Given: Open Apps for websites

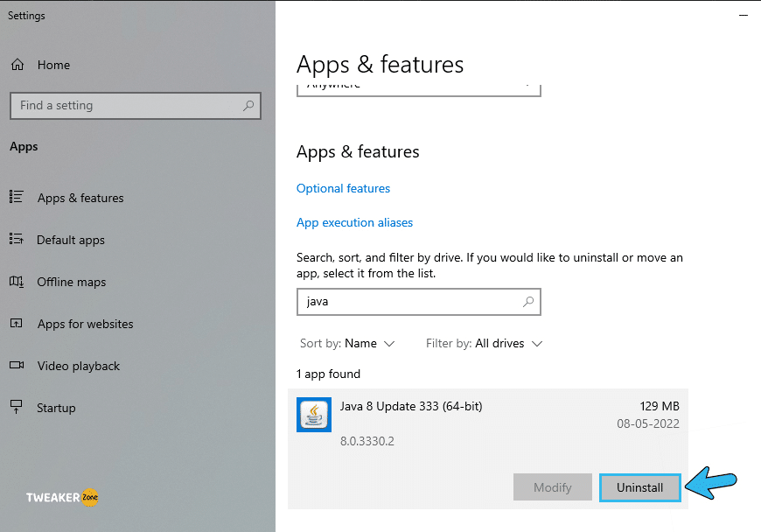Looking at the screenshot, I should (x=86, y=324).
